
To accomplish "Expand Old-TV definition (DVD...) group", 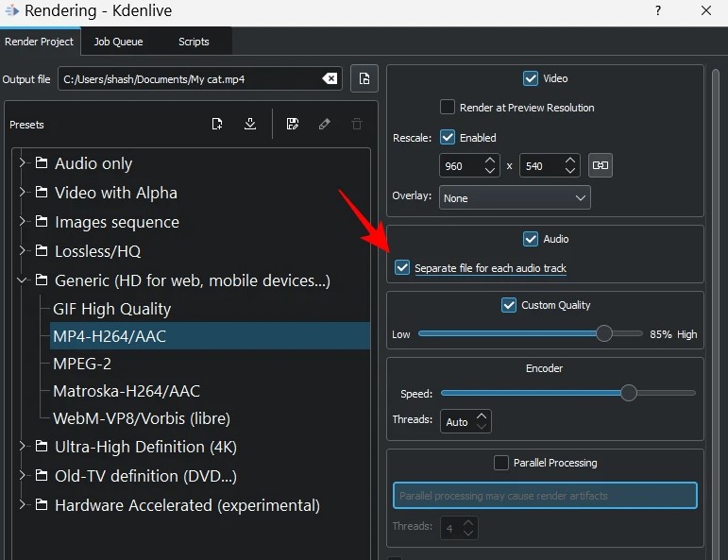I will pyautogui.click(x=22, y=476).
